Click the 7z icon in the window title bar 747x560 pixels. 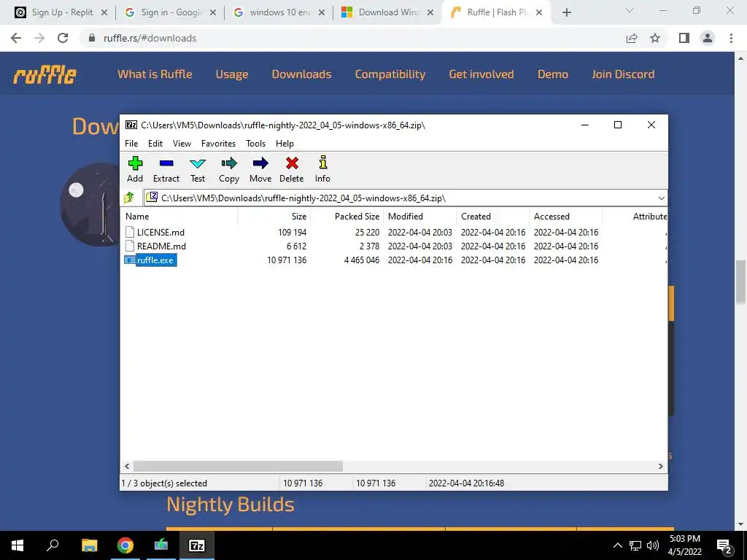(x=131, y=125)
